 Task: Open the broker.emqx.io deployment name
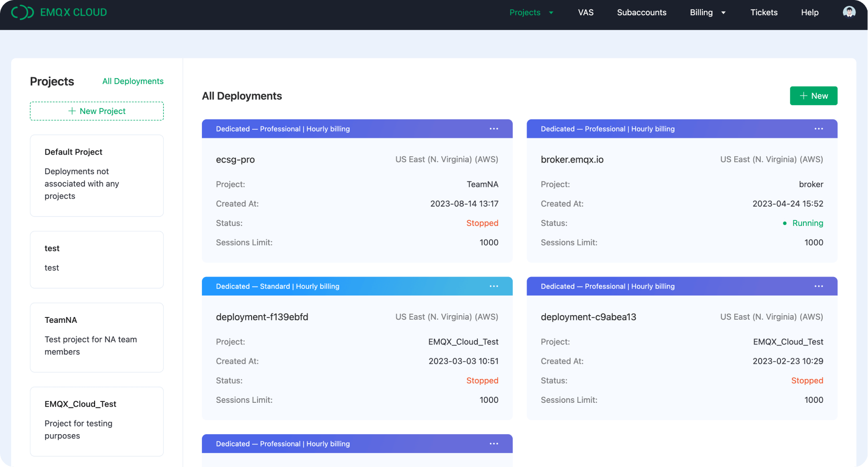pyautogui.click(x=572, y=159)
